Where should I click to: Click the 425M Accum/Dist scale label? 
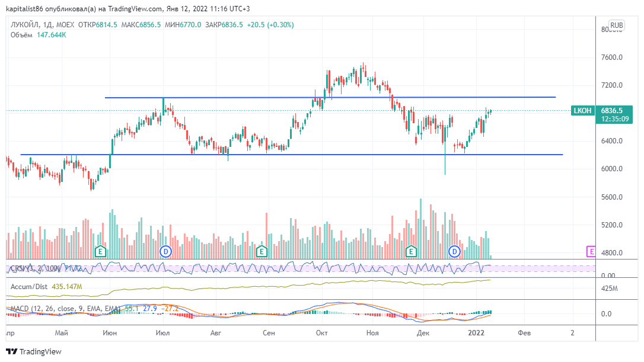pos(609,289)
